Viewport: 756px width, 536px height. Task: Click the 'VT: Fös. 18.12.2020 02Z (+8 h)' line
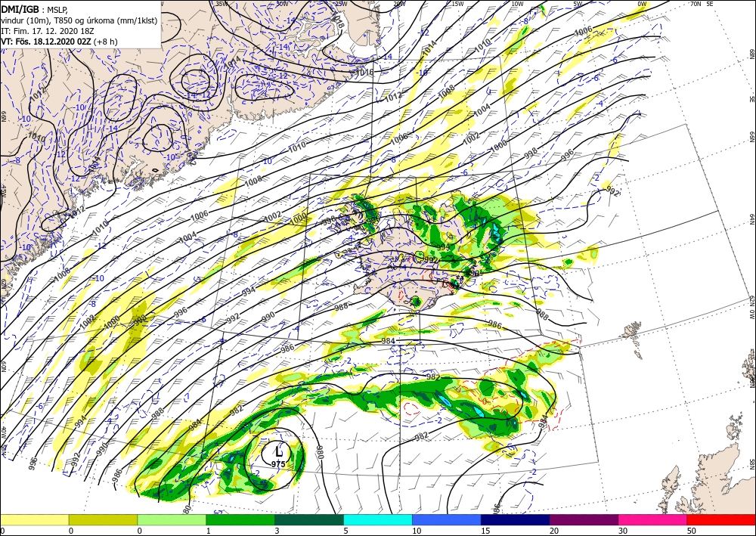click(59, 42)
